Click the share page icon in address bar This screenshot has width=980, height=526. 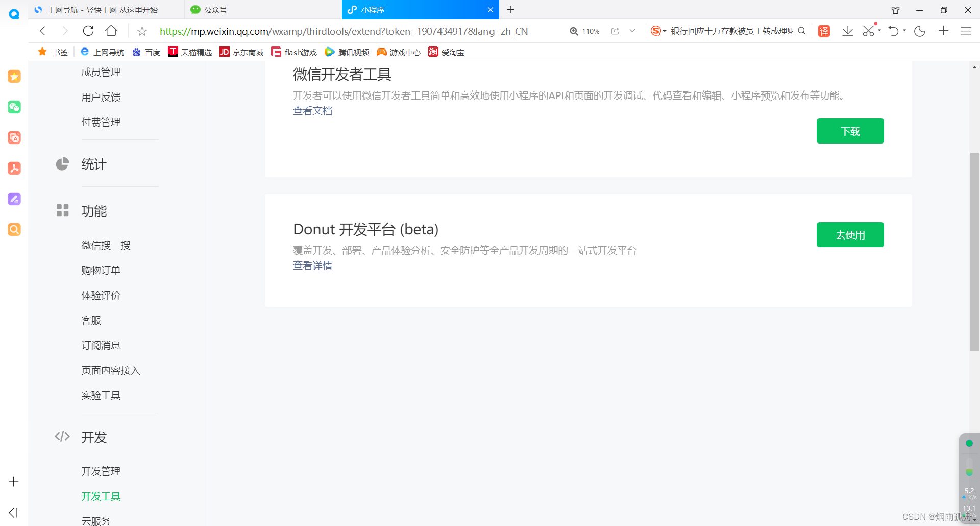coord(615,31)
